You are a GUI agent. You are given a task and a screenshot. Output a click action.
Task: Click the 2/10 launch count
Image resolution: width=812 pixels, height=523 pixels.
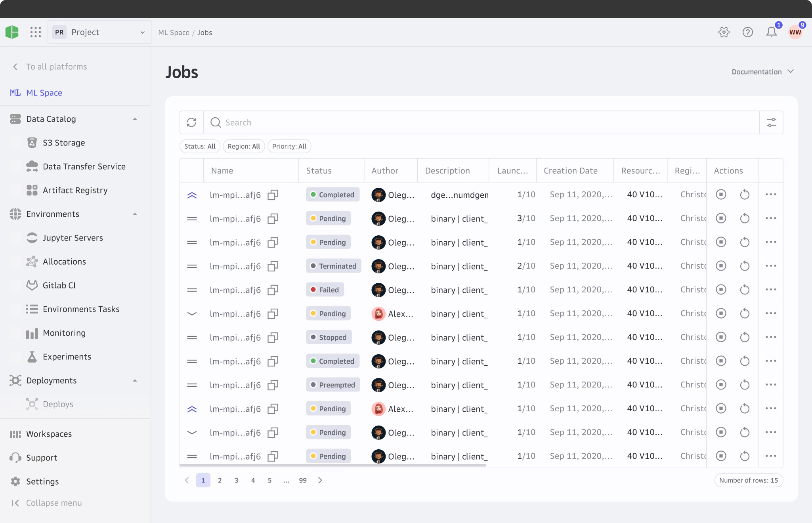[526, 266]
